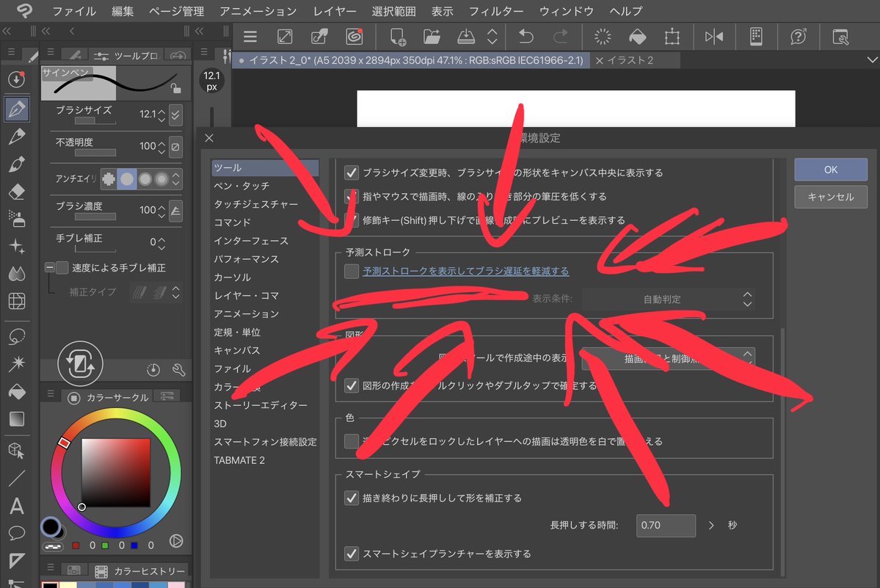The image size is (880, 588).
Task: Click brush density stepper arrows
Action: click(161, 211)
